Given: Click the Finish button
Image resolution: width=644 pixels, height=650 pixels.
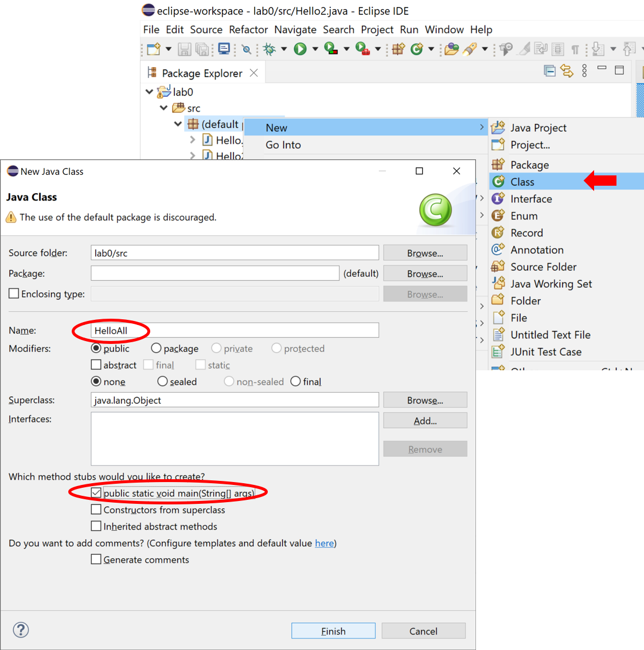Looking at the screenshot, I should click(333, 631).
